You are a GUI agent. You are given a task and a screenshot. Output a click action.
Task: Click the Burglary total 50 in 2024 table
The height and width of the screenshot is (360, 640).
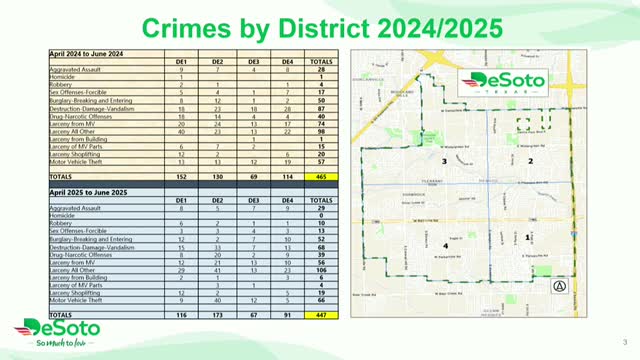[321, 100]
